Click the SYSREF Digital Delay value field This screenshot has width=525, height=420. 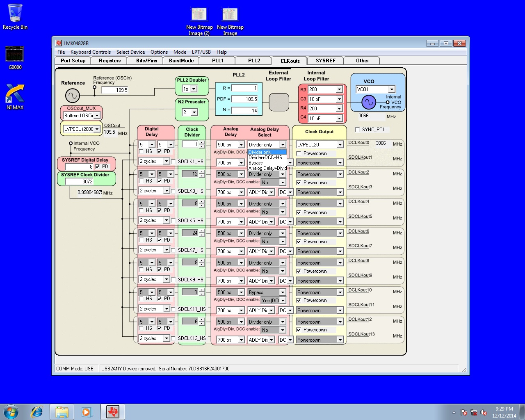79,167
